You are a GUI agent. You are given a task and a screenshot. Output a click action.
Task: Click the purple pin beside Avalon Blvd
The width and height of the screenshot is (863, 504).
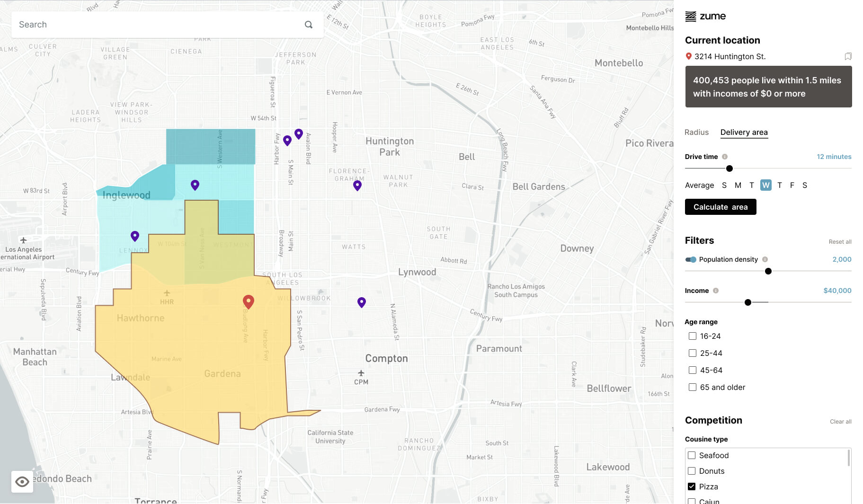(299, 134)
